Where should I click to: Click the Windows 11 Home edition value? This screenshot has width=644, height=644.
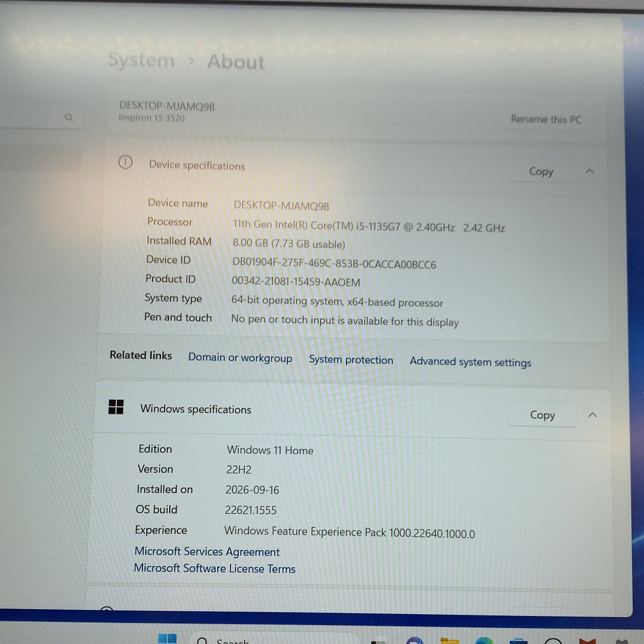point(270,450)
